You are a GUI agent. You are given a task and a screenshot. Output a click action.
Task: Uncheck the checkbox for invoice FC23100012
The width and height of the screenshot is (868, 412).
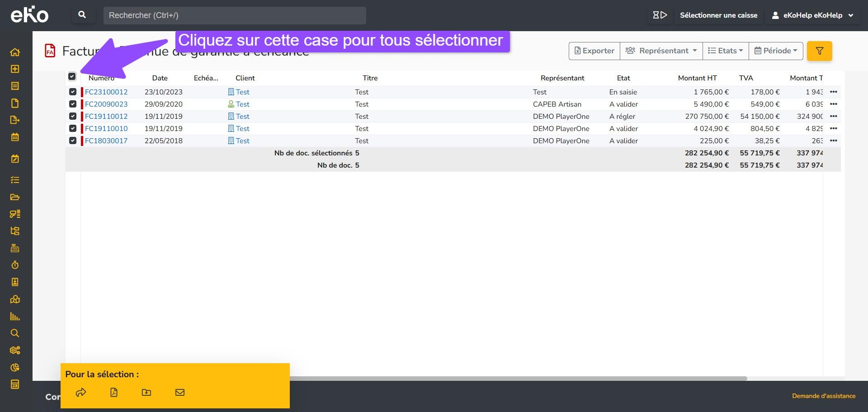click(x=73, y=92)
